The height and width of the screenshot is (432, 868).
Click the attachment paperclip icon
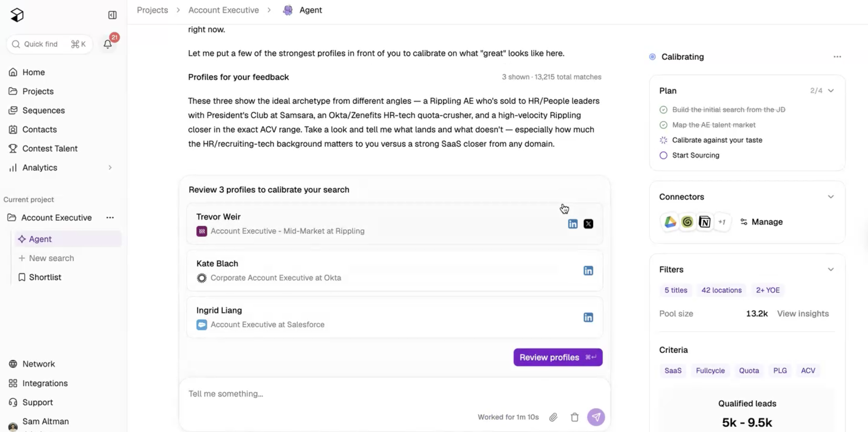553,417
